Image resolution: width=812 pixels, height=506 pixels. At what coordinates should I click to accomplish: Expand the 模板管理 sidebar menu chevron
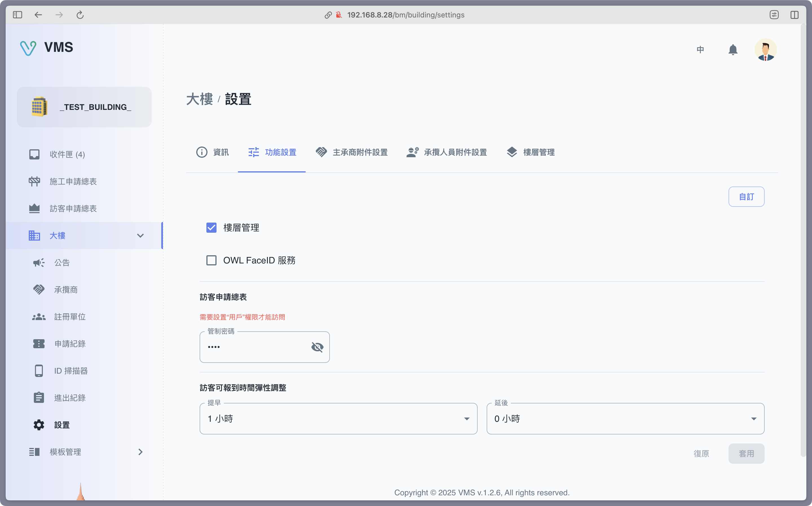140,452
